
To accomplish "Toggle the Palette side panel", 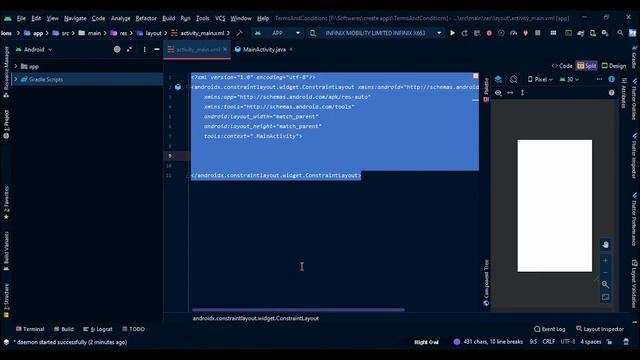I will tap(486, 89).
